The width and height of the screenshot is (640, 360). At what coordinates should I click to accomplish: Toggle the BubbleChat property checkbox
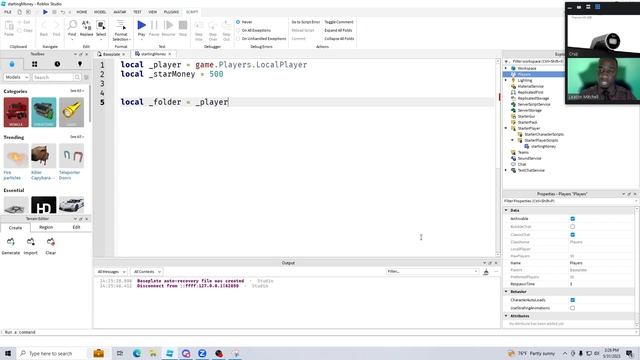tap(573, 227)
